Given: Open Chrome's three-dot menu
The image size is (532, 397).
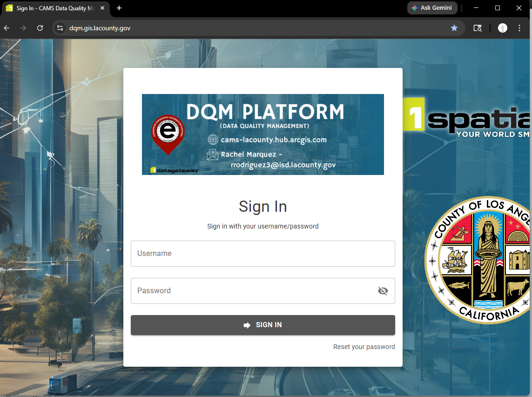Looking at the screenshot, I should point(519,28).
